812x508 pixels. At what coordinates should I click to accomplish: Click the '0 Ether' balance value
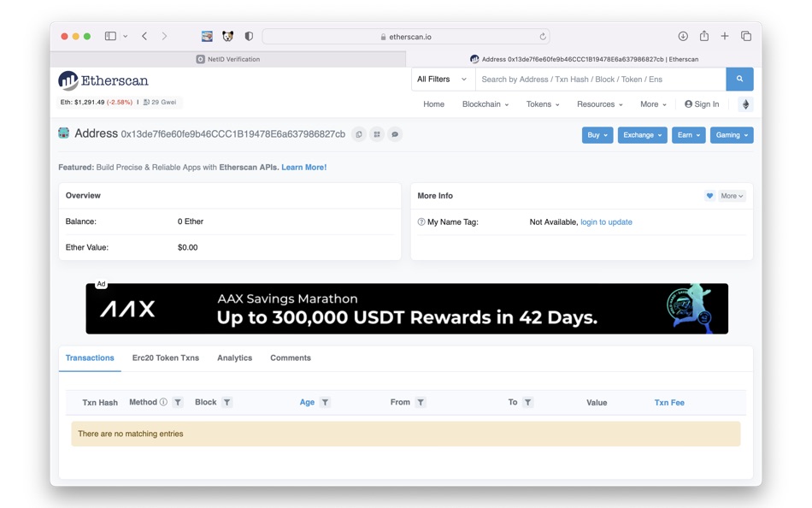[x=191, y=222]
